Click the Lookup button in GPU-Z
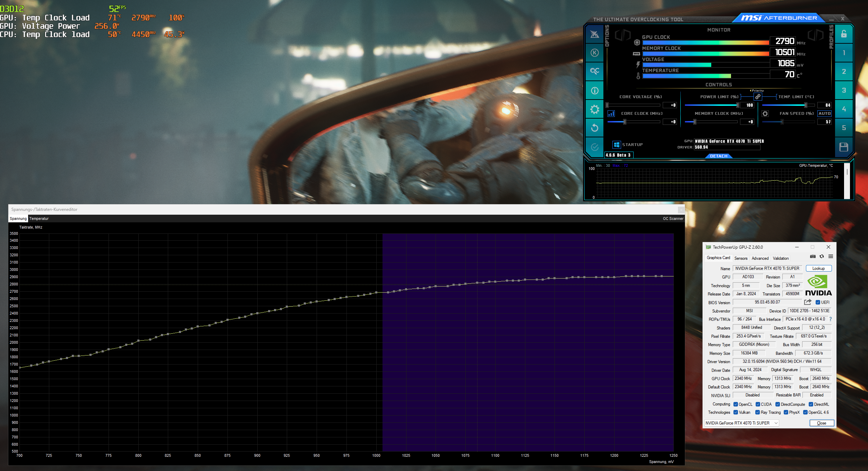Viewport: 868px width, 471px height. [818, 268]
